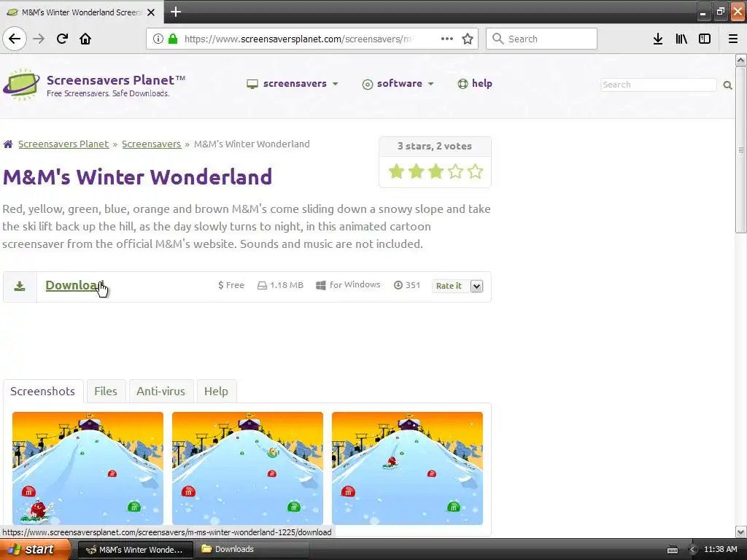Screen dimensions: 747x560
Task: Open the middle screenshot thumbnail
Action: point(248,469)
